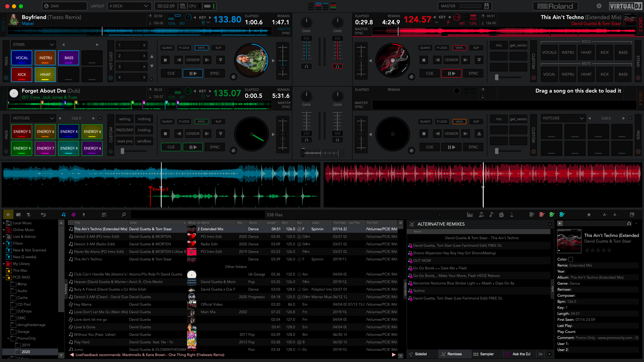Click the BASS stem pad on Deck 1
This screenshot has height=362, width=644.
tap(69, 57)
